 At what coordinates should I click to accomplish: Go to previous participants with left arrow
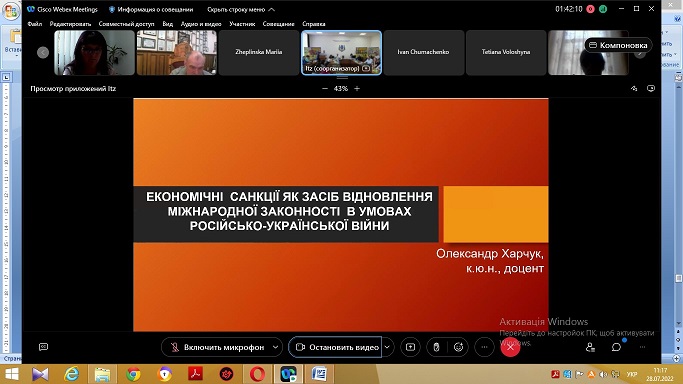point(43,53)
